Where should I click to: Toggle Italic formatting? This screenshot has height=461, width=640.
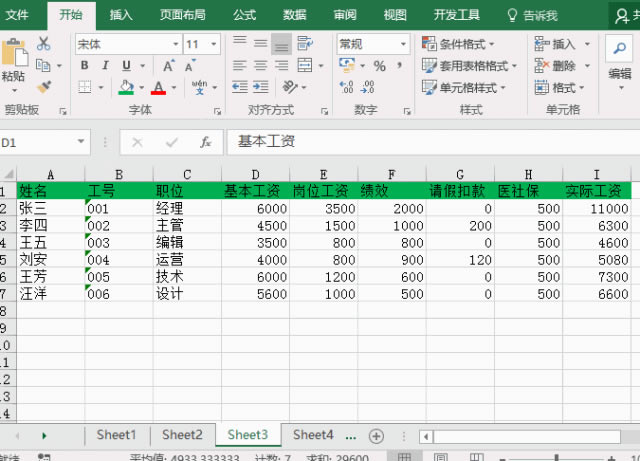[x=103, y=66]
